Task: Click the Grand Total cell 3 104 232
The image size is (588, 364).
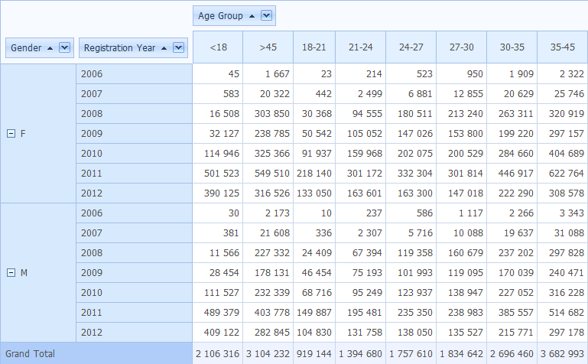Action: pyautogui.click(x=268, y=353)
